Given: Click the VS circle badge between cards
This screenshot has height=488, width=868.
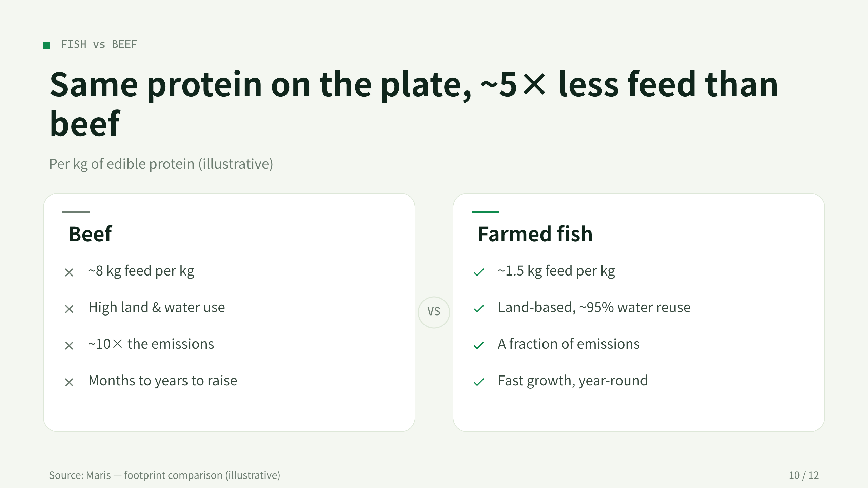Looking at the screenshot, I should (x=434, y=312).
